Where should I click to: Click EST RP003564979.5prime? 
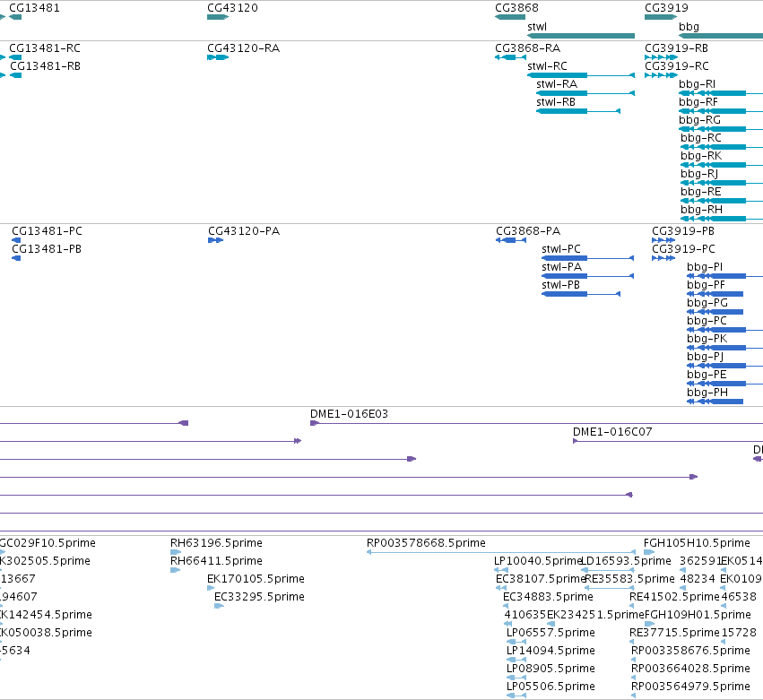[690, 687]
